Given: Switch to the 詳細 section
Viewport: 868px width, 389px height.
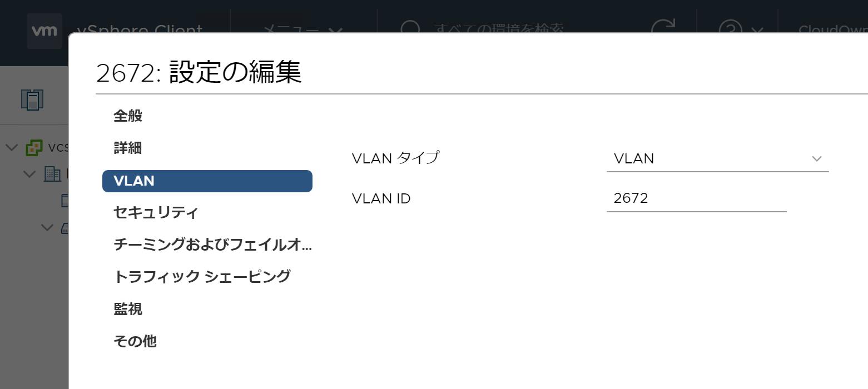Looking at the screenshot, I should click(x=128, y=148).
